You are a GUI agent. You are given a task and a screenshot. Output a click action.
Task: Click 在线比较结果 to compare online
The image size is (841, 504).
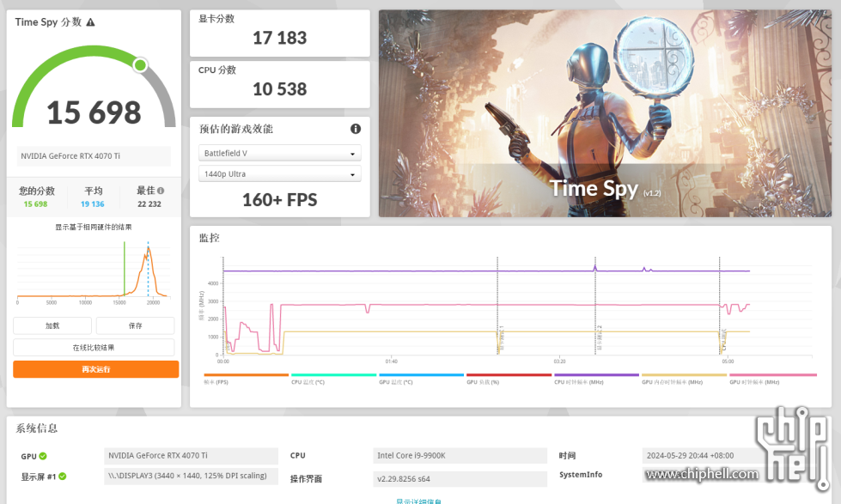[x=94, y=348]
